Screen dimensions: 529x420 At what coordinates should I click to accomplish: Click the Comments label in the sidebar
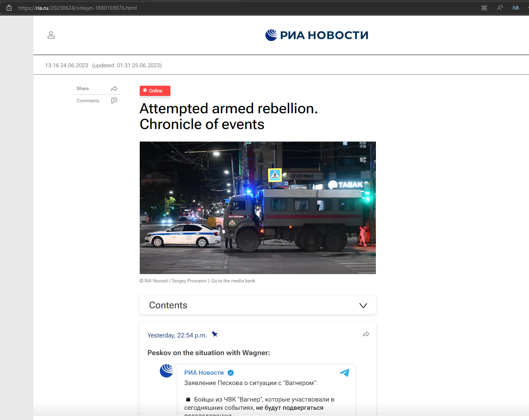pyautogui.click(x=88, y=101)
